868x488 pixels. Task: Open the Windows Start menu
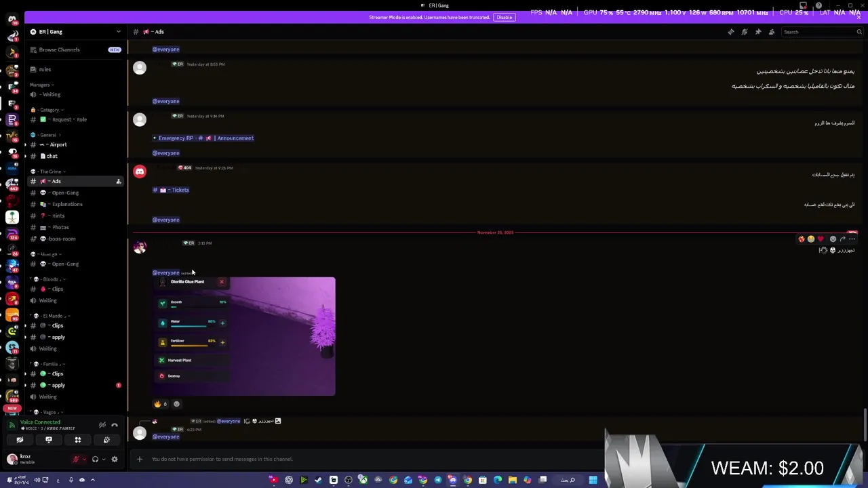[593, 480]
